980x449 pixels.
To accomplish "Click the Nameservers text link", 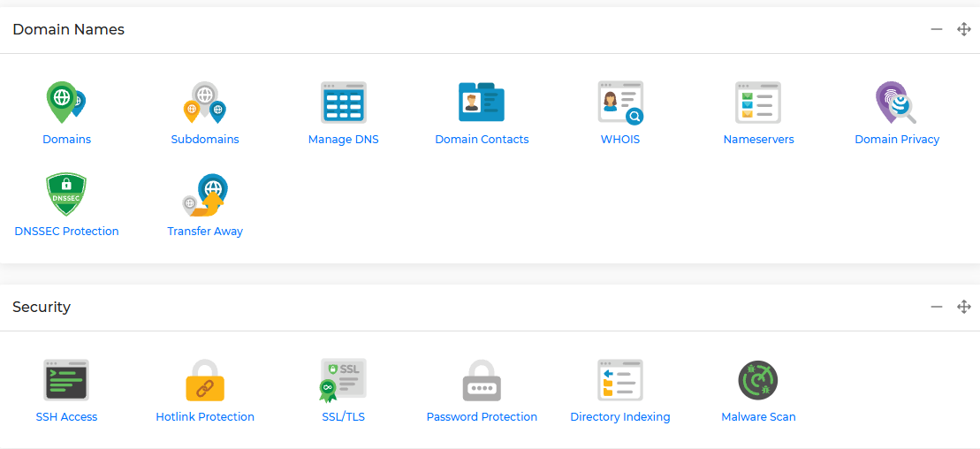I will tap(758, 140).
